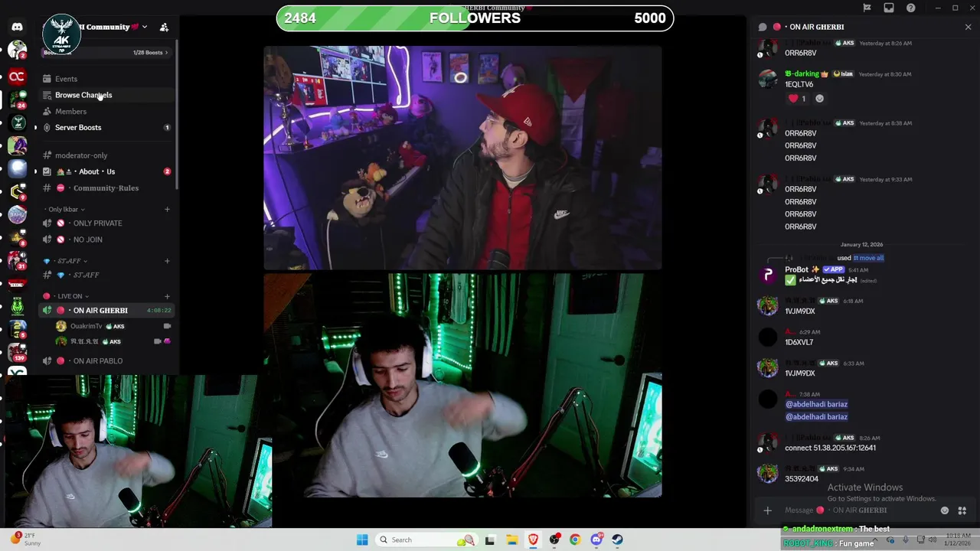This screenshot has height=551, width=980.
Task: Click user OuakrimTv in voice channel
Action: [86, 326]
